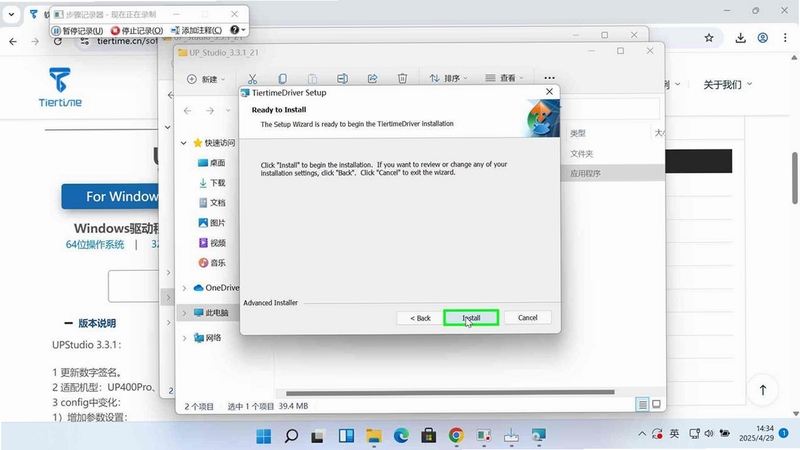
Task: Switch Explorer to large icons view
Action: [x=656, y=405]
